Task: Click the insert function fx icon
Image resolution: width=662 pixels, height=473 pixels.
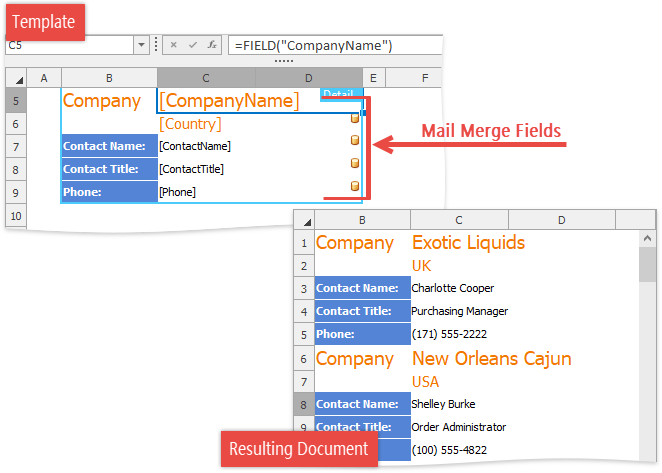Action: [212, 45]
